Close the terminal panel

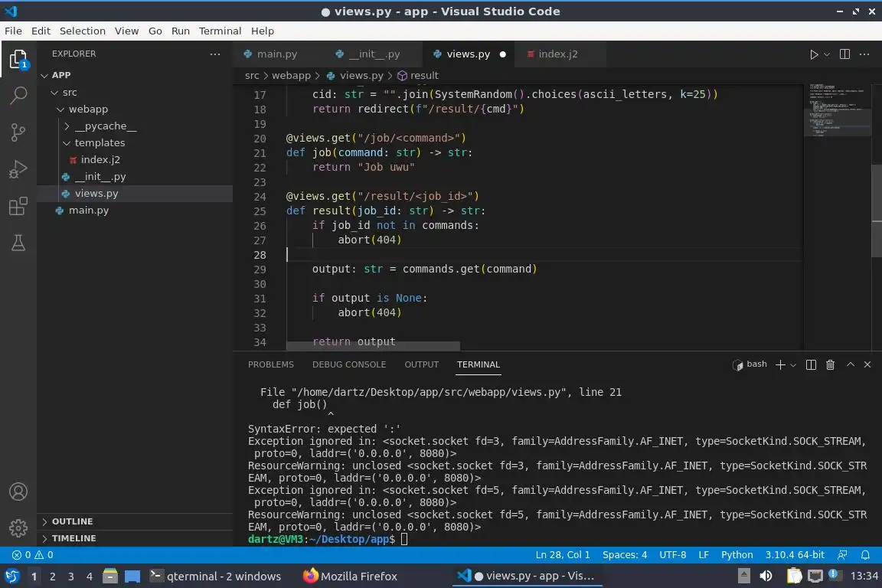[867, 364]
